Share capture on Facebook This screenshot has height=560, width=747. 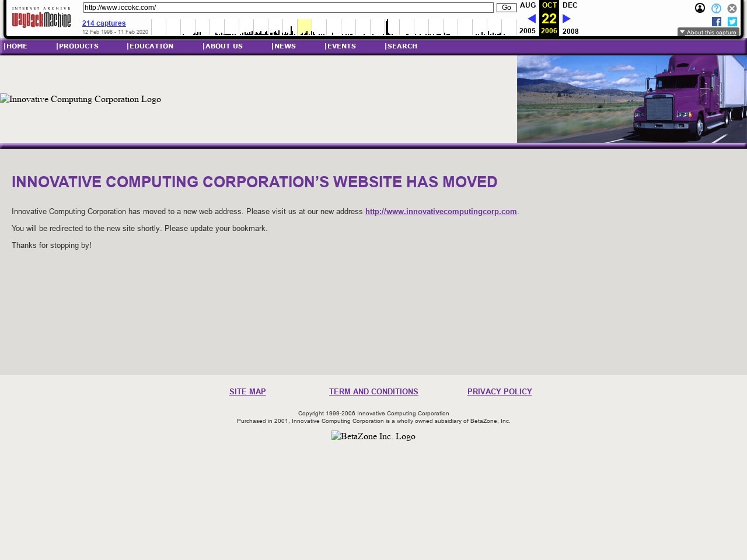point(717,22)
